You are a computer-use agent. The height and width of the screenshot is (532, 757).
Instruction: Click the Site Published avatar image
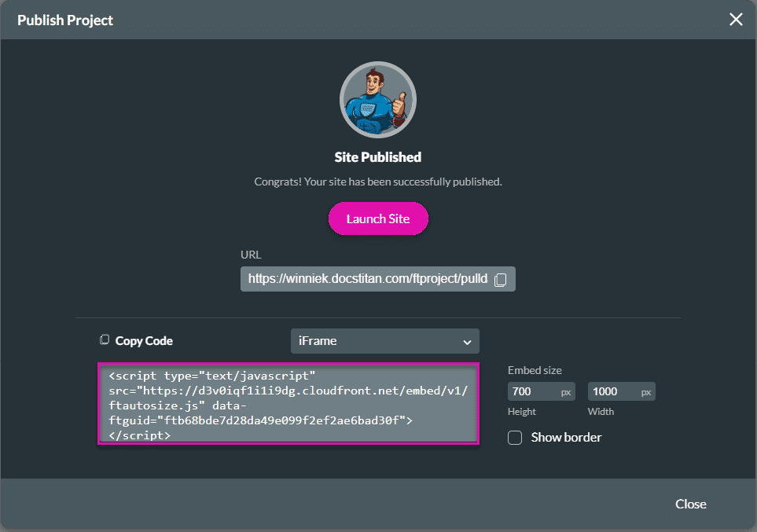point(378,100)
